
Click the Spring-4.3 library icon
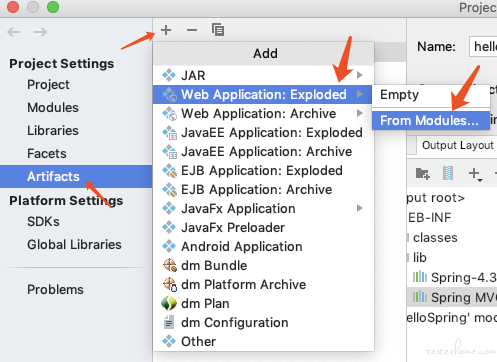[x=419, y=277]
